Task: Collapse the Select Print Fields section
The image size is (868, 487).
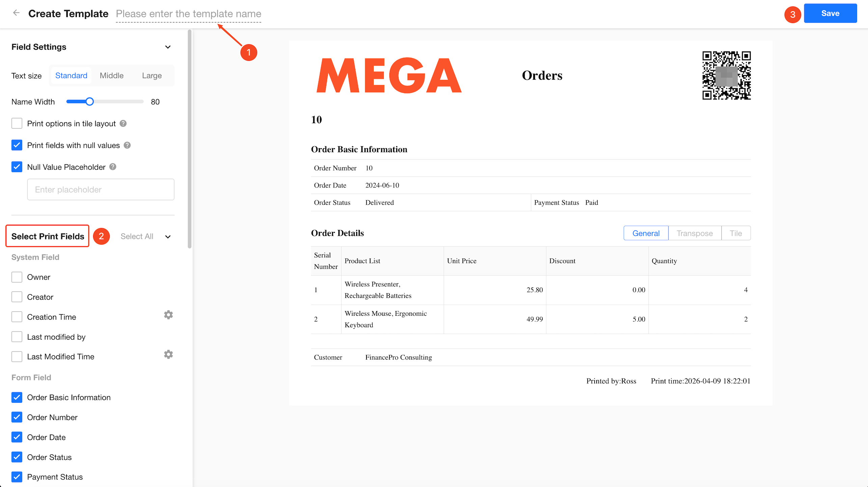Action: (x=168, y=237)
